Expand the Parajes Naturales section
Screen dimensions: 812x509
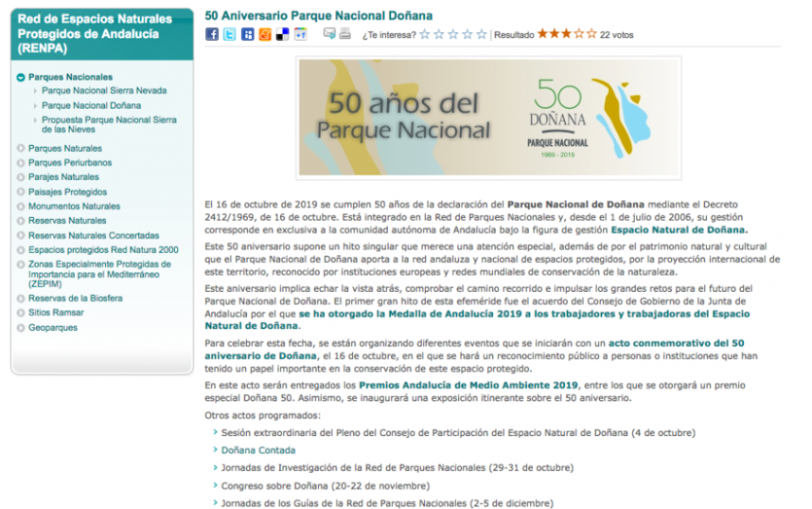[20, 177]
